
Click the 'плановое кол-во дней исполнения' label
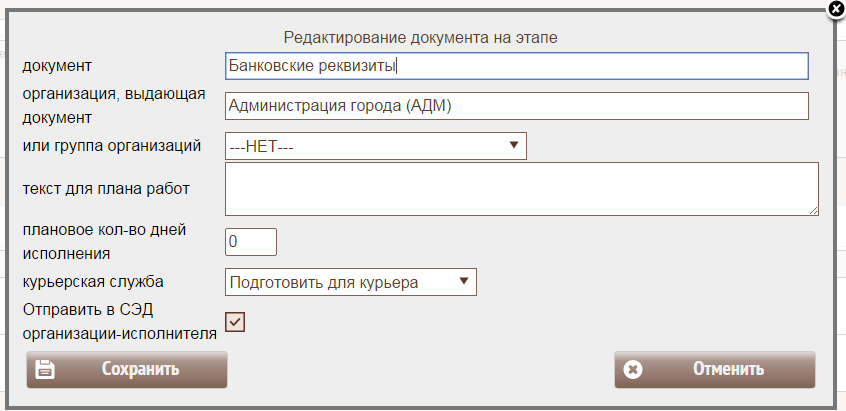104,242
